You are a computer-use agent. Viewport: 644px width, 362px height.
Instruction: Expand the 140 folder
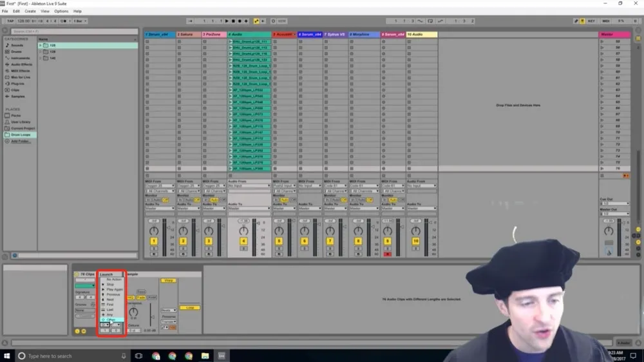[x=40, y=58]
